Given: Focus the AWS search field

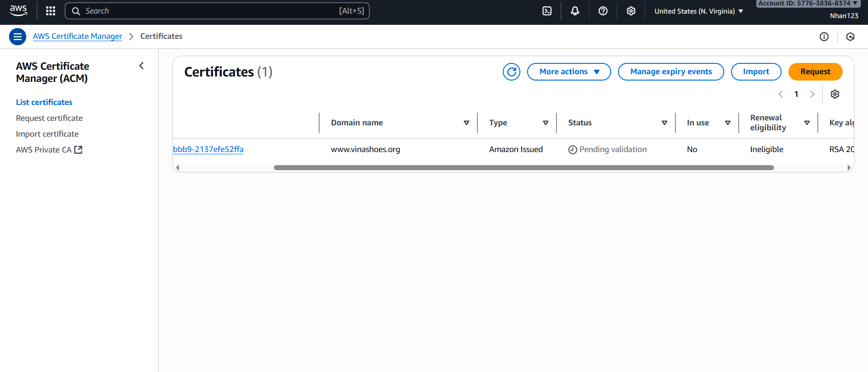Looking at the screenshot, I should (217, 11).
